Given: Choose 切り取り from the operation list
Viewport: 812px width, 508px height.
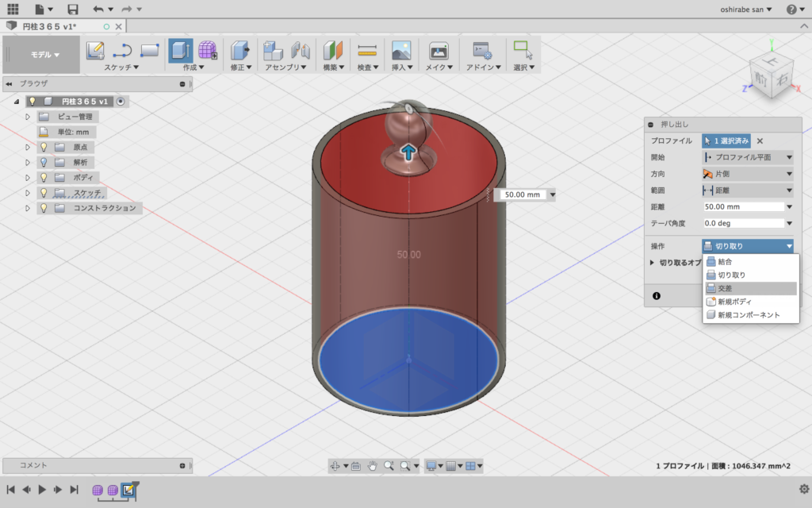Looking at the screenshot, I should coord(750,275).
